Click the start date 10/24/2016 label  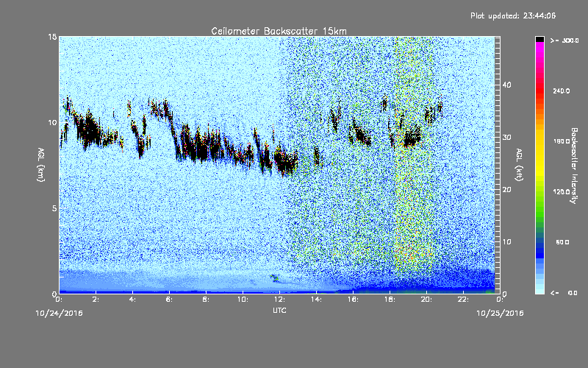tap(60, 314)
